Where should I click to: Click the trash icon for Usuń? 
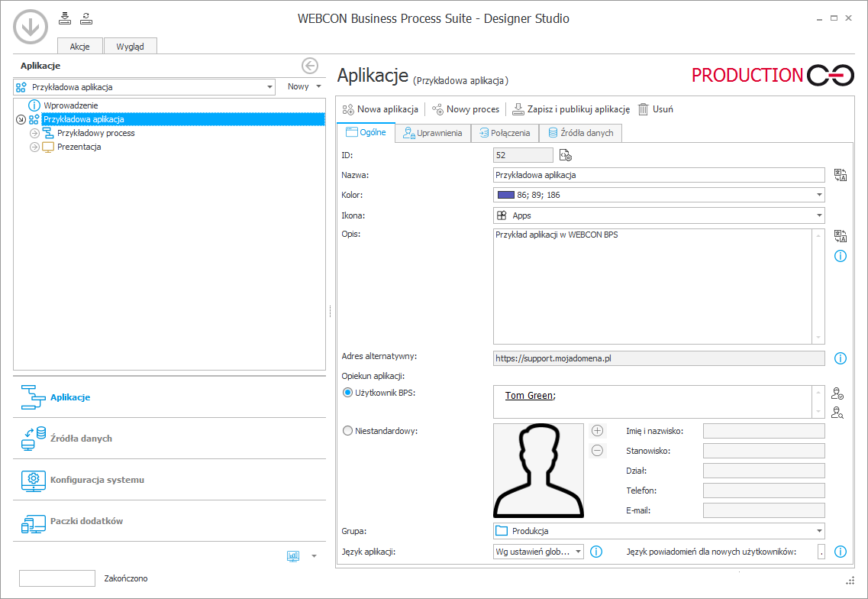tap(643, 109)
